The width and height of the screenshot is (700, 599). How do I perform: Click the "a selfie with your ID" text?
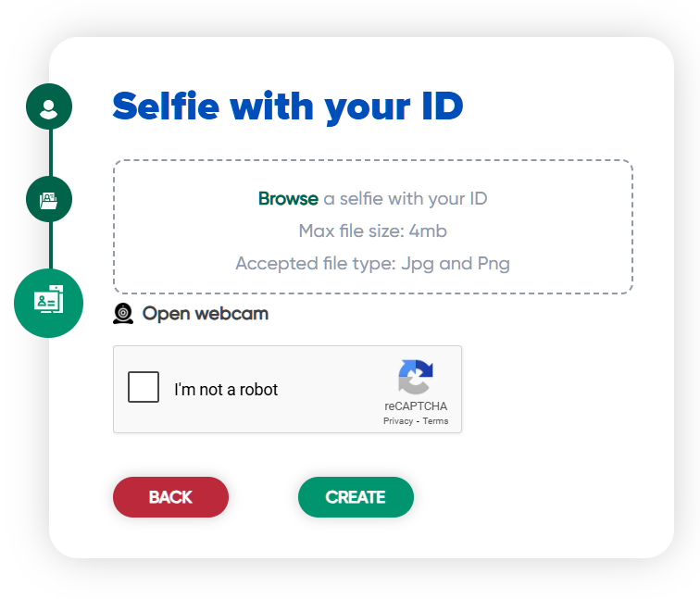pos(406,198)
